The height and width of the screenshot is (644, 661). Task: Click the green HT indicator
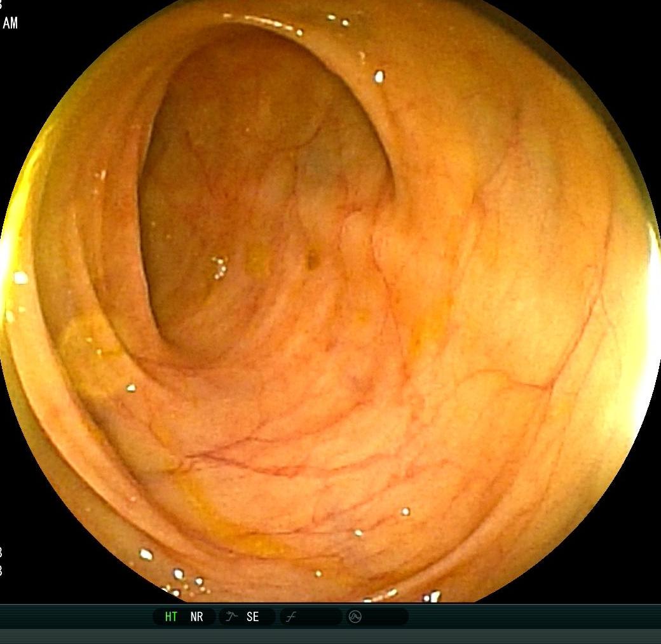click(171, 617)
